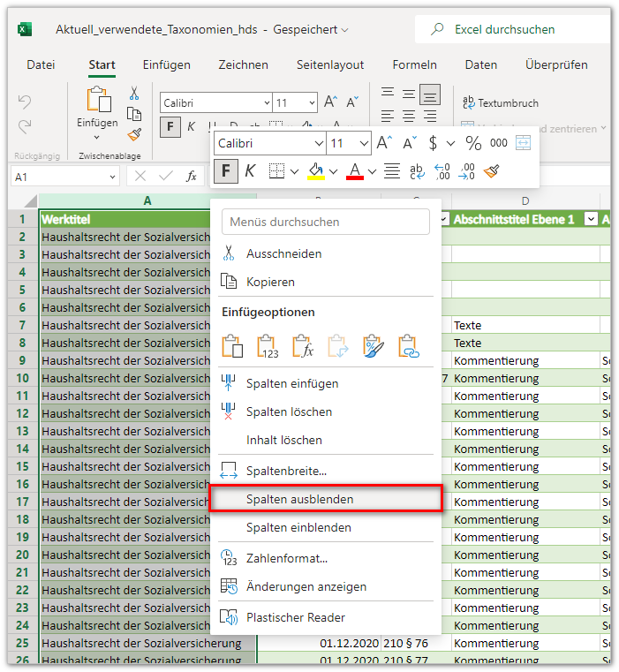Click the format painter in the mini toolbar
619x672 pixels.
point(492,170)
